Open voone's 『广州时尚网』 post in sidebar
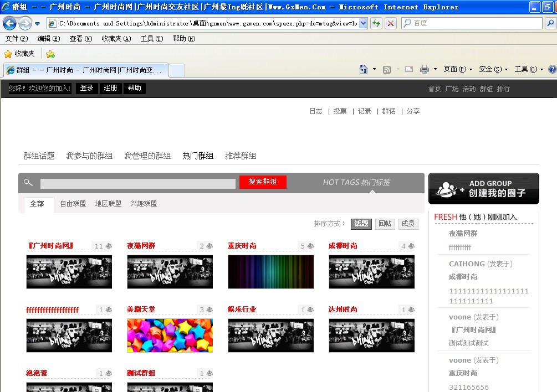 click(473, 330)
